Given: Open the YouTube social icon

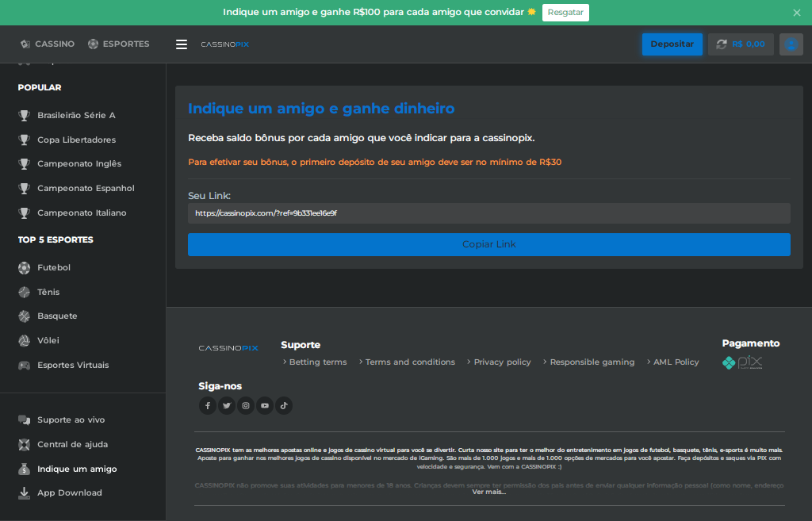Looking at the screenshot, I should pyautogui.click(x=265, y=406).
